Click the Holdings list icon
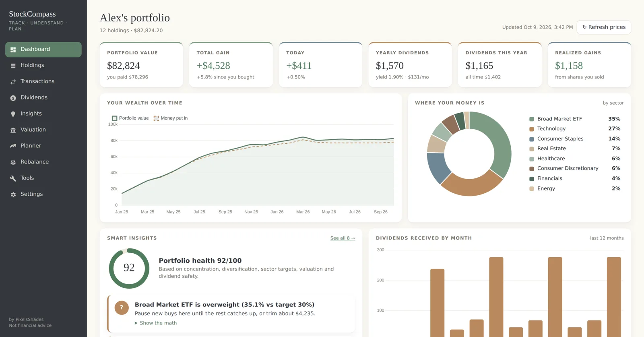Viewport: 644px width, 337px height. pyautogui.click(x=13, y=66)
